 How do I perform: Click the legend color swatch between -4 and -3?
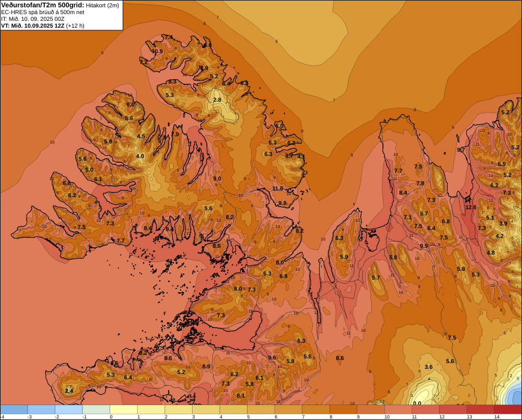click(x=14, y=410)
